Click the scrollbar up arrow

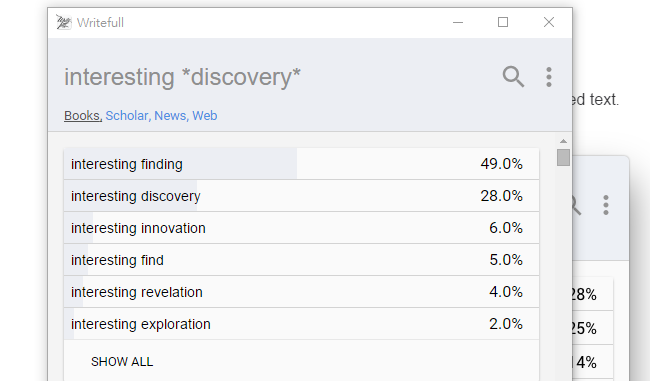click(563, 141)
